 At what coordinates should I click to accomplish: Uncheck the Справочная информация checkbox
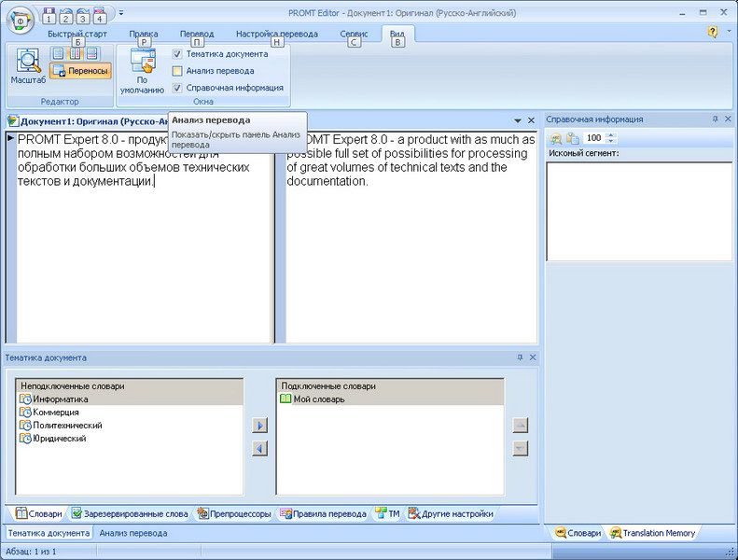(x=177, y=88)
